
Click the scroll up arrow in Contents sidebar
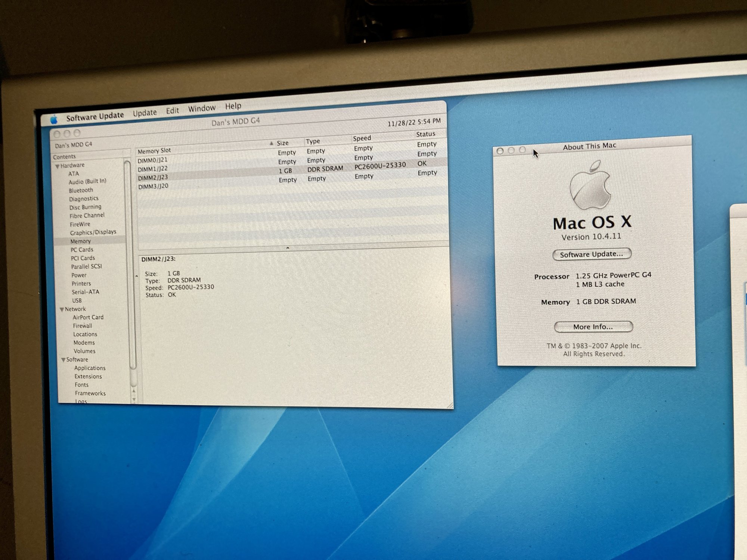click(133, 391)
